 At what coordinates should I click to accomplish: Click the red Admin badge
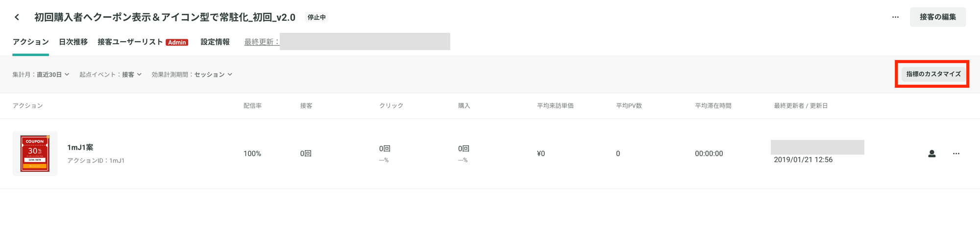[177, 42]
